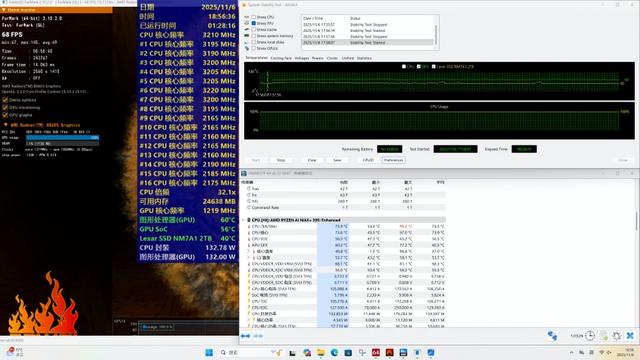Click AIDA64 flame icon in Stability Test title bar

[x=244, y=5]
